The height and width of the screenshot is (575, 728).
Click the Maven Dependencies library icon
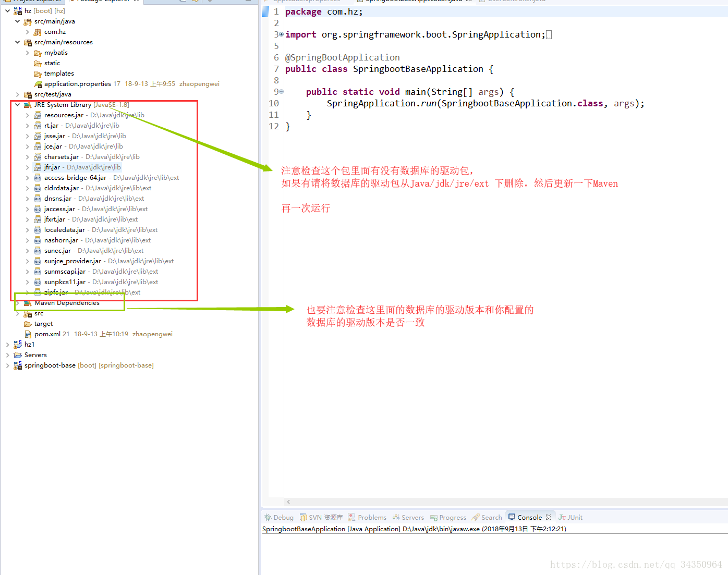tap(28, 303)
